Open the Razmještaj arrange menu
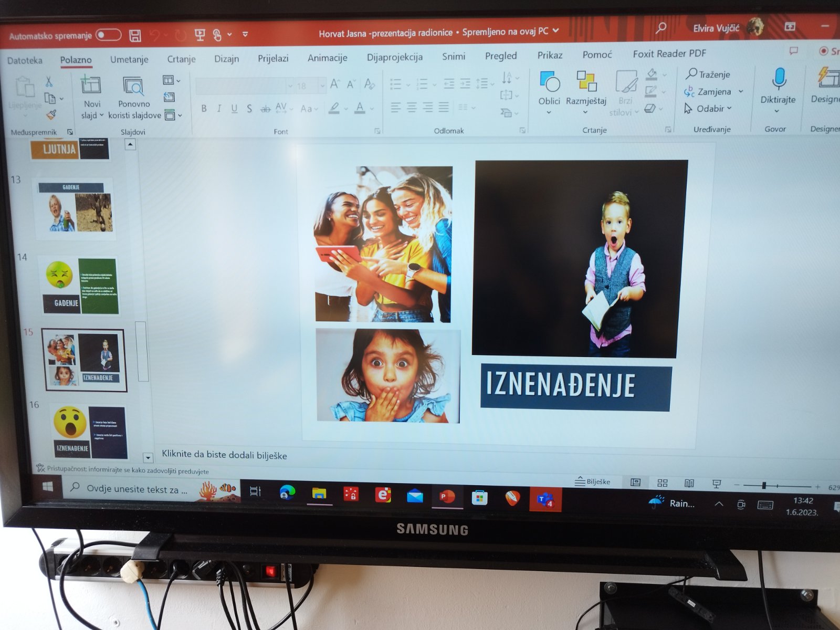The width and height of the screenshot is (840, 630). click(586, 92)
